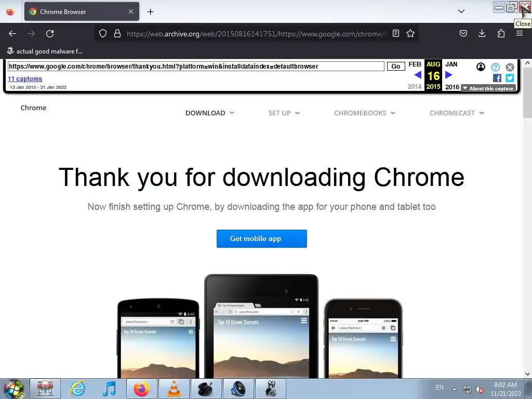Open Wayback user account icon

(x=481, y=67)
